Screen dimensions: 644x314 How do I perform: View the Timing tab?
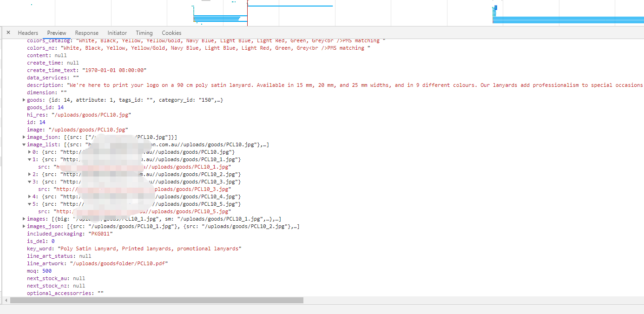tap(144, 33)
